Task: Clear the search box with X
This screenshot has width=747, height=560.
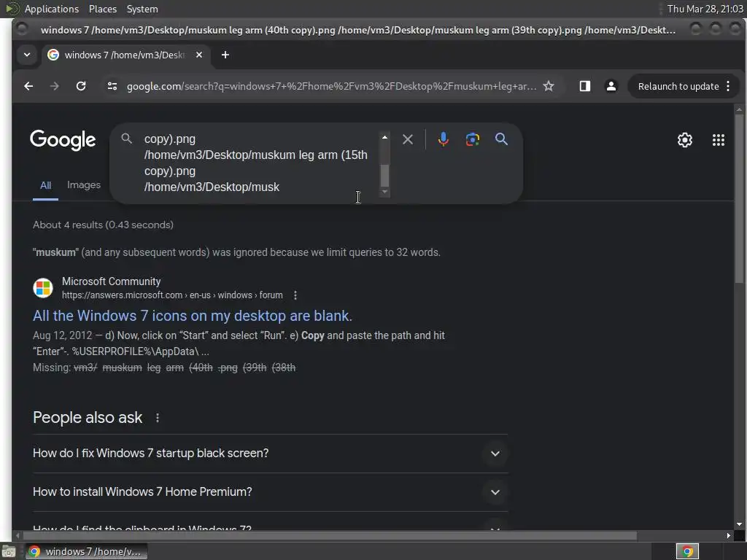Action: (407, 139)
